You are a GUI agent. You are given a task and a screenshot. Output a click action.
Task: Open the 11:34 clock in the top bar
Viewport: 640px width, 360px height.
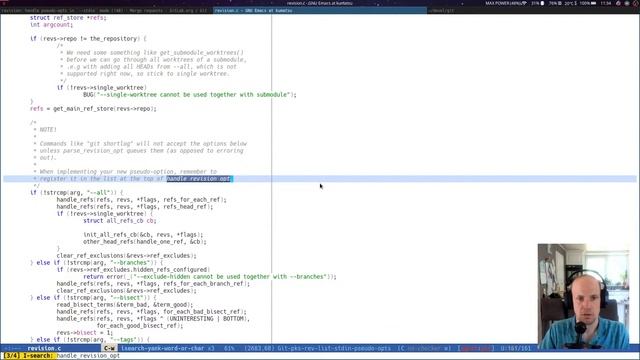click(x=606, y=3)
